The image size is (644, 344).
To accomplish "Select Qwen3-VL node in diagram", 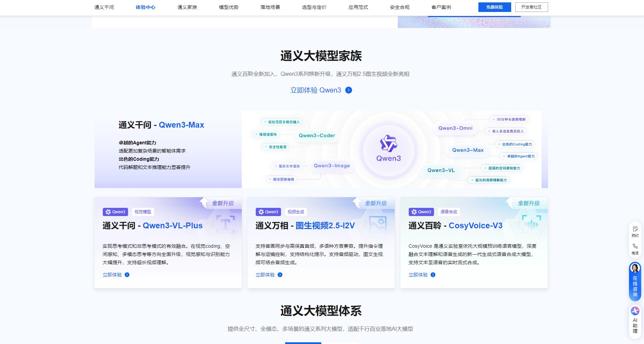I will (441, 170).
